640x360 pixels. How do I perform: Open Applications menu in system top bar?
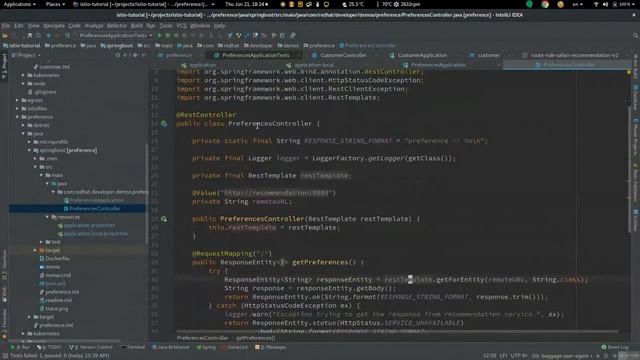(x=20, y=4)
